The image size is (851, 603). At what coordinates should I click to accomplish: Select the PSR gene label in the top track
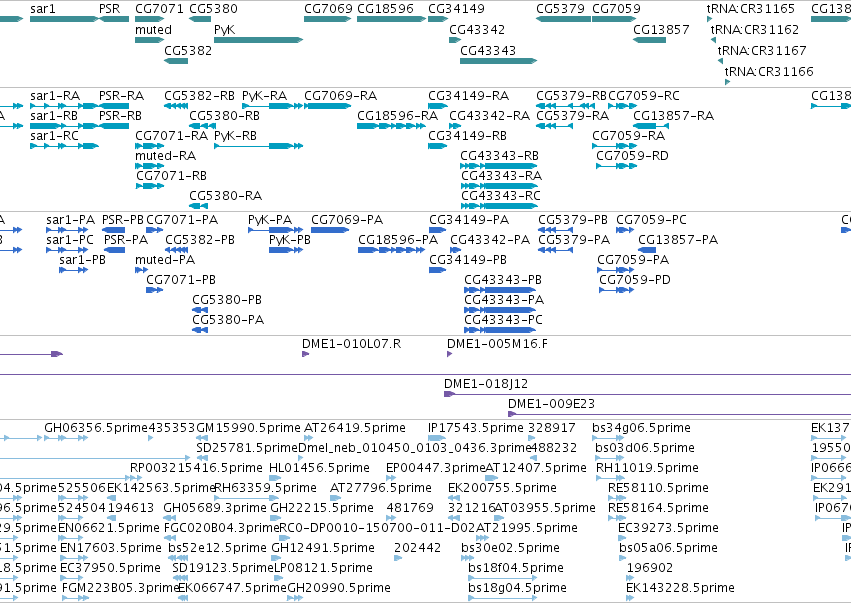pos(110,9)
